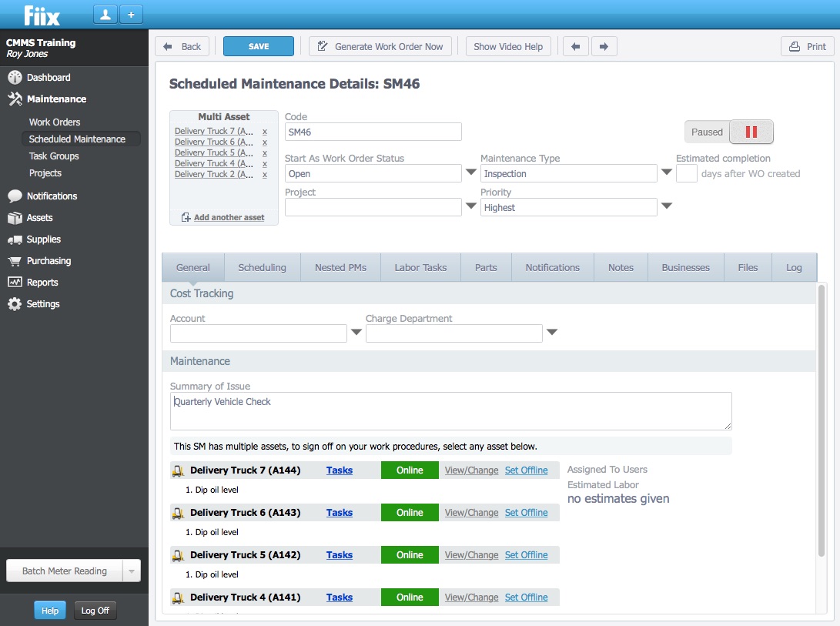Click the Delivery Truck 4 (A141) asset icon

click(x=178, y=598)
